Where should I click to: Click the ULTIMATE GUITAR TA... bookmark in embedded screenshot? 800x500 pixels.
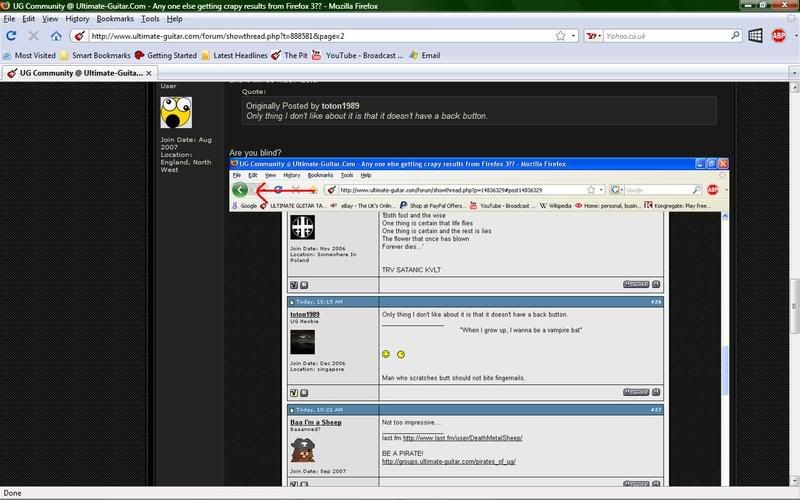point(293,206)
